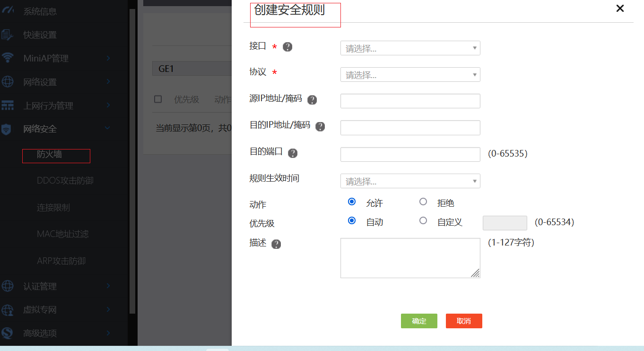This screenshot has height=351, width=644.
Task: Select the 拒绝 action radio button
Action: click(x=423, y=202)
